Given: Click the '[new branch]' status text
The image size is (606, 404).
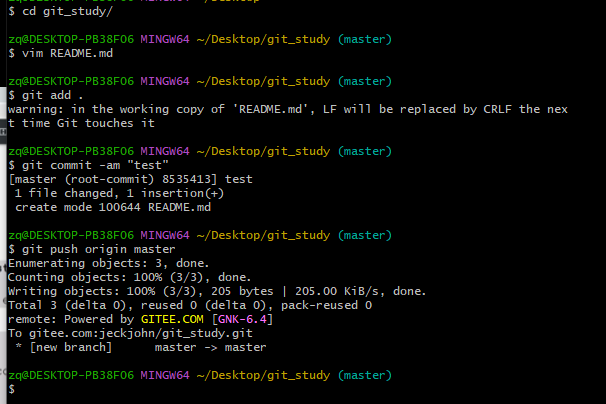Looking at the screenshot, I should 71,347.
